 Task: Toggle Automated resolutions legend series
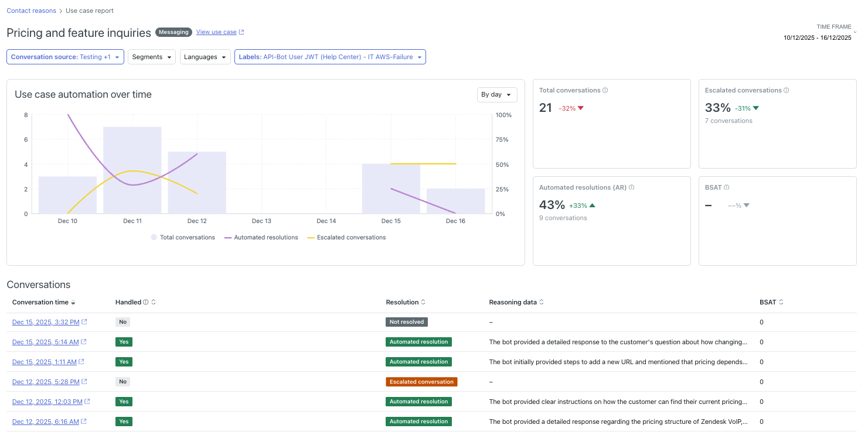261,238
